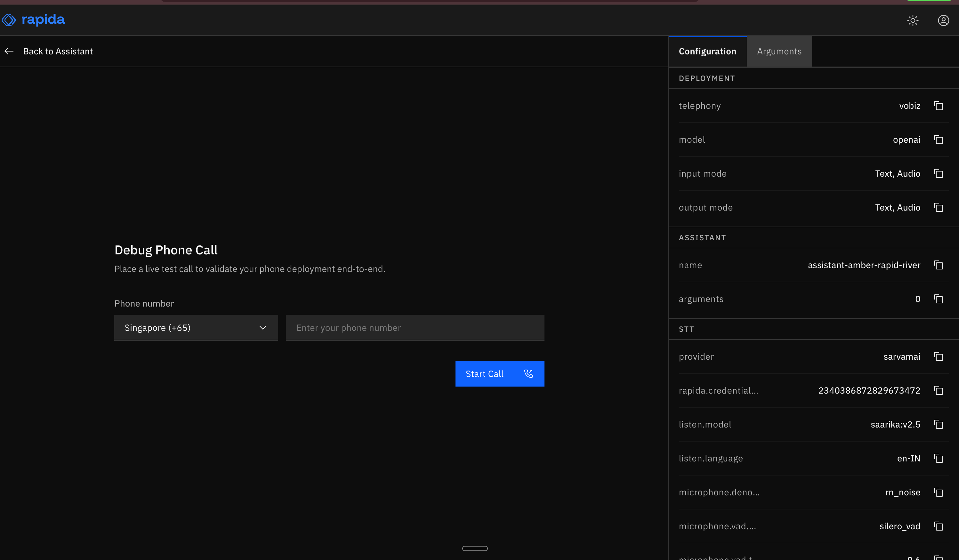Click the rapida brand name
Image resolution: width=959 pixels, height=560 pixels.
click(43, 20)
